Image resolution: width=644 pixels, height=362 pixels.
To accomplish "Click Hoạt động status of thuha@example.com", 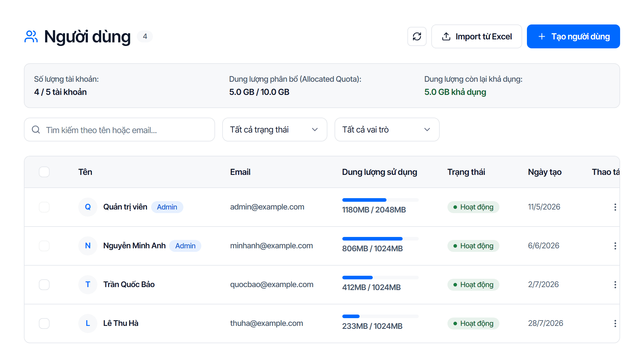I will pyautogui.click(x=473, y=324).
